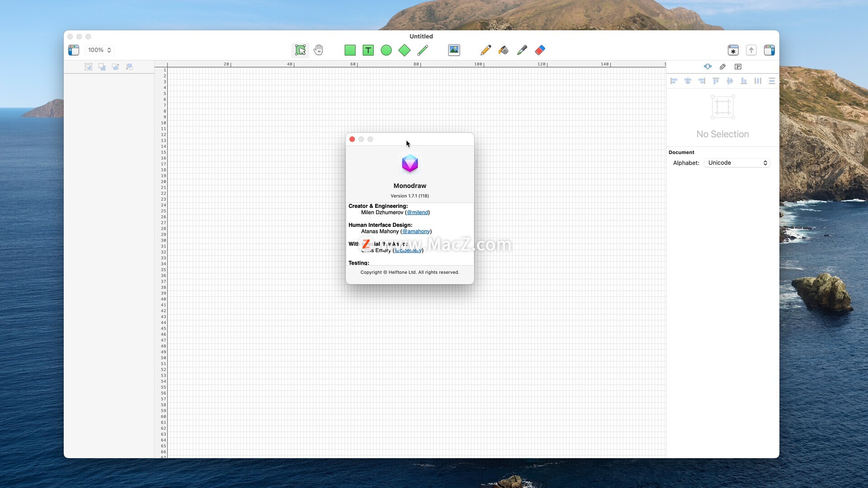Click the Copyright Helftone Ltd. text
This screenshot has height=488, width=868.
tap(410, 272)
